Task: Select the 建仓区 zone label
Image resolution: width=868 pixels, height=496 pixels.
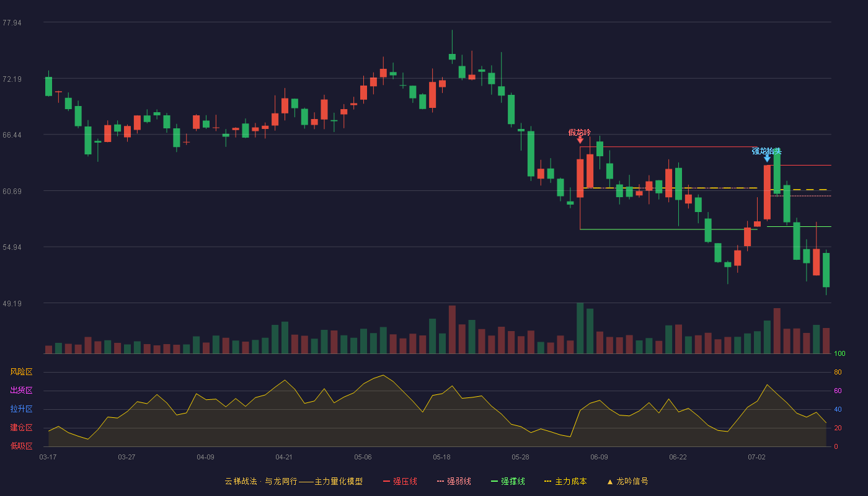Action: [x=21, y=428]
